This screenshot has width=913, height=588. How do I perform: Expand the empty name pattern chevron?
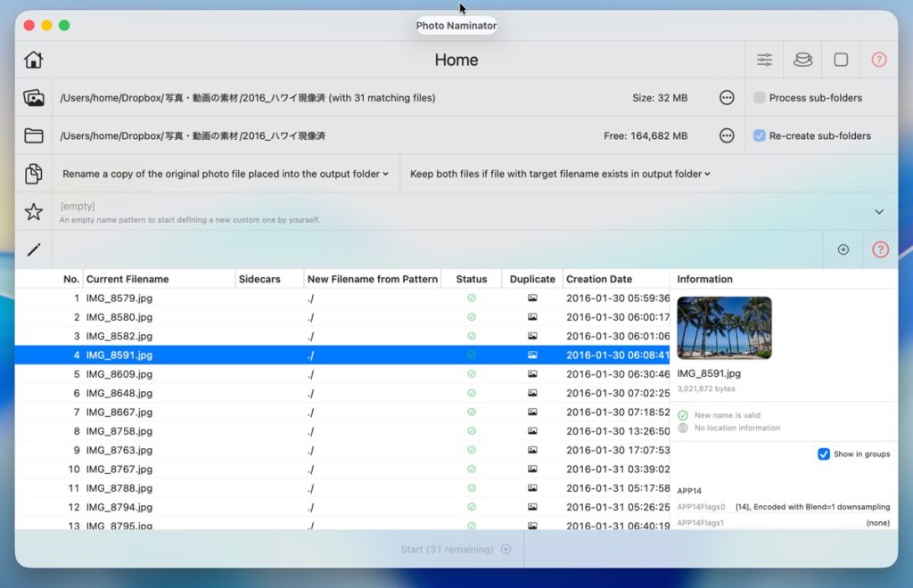point(878,212)
